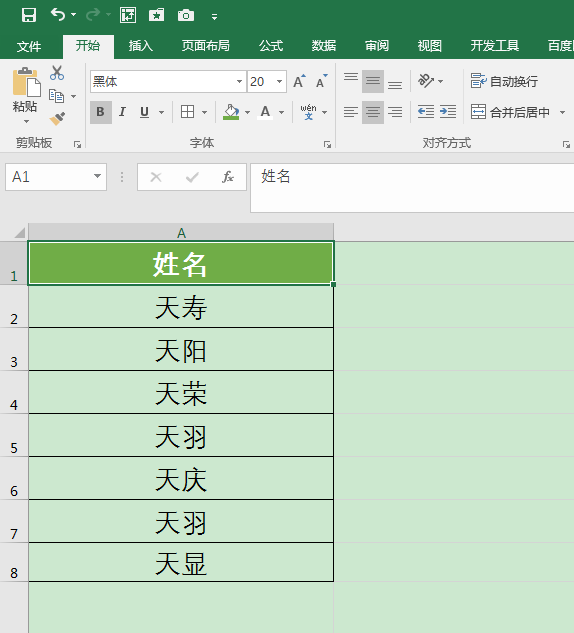Toggle Bold formatting
The height and width of the screenshot is (633, 574).
[x=101, y=112]
